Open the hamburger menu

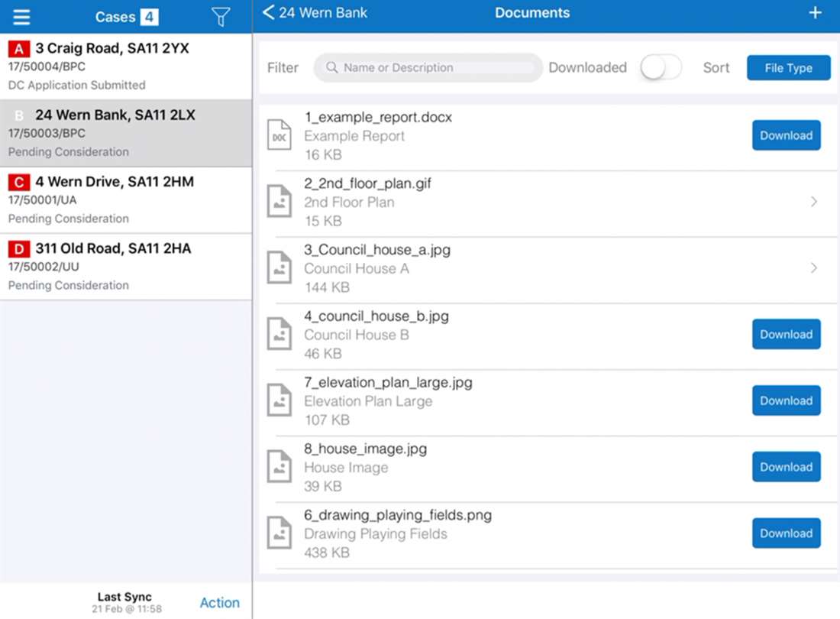pyautogui.click(x=21, y=17)
